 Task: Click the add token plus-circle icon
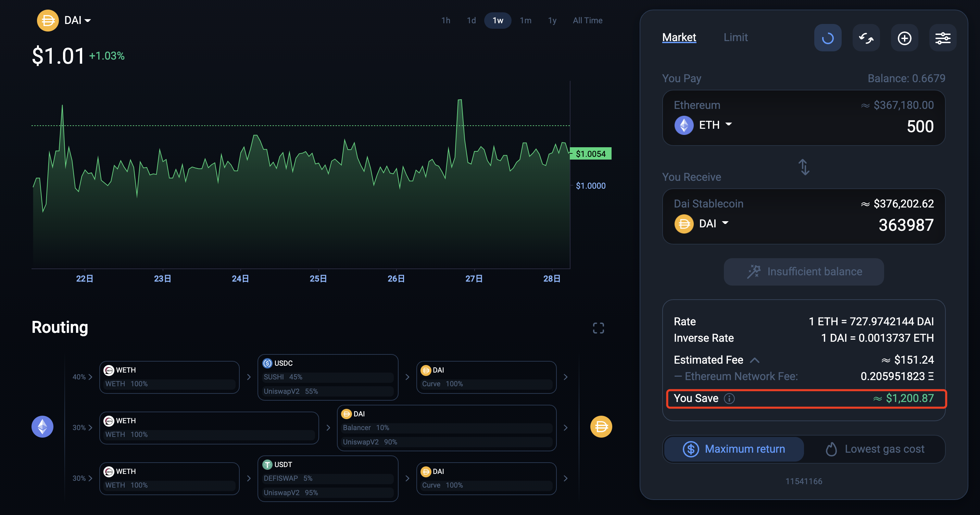904,38
